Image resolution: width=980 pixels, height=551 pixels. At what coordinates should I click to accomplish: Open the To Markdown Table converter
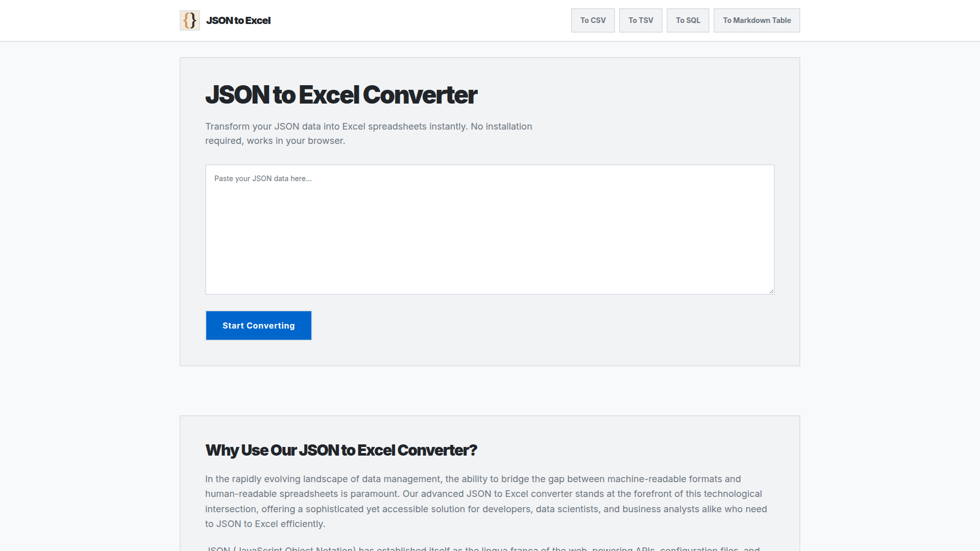click(x=756, y=20)
